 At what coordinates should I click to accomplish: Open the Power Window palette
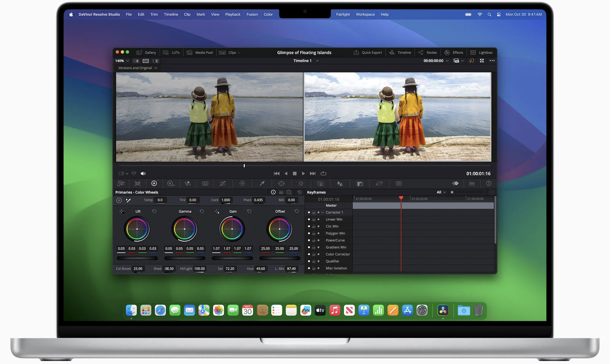tap(281, 183)
